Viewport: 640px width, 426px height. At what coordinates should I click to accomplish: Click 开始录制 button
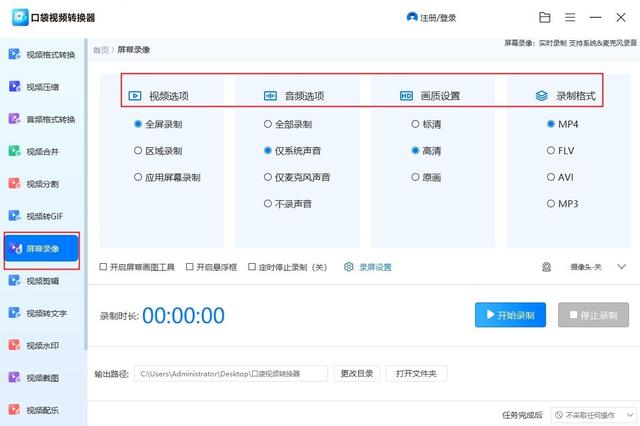point(510,315)
